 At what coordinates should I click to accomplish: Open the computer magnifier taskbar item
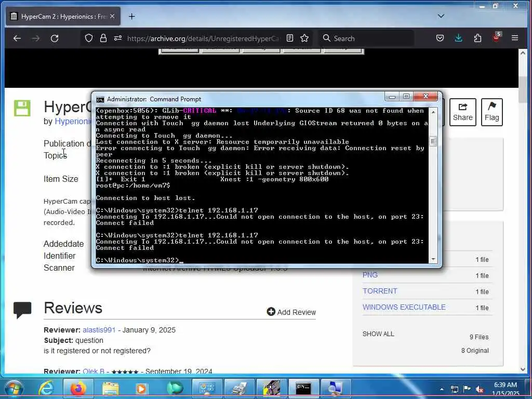tap(336, 389)
